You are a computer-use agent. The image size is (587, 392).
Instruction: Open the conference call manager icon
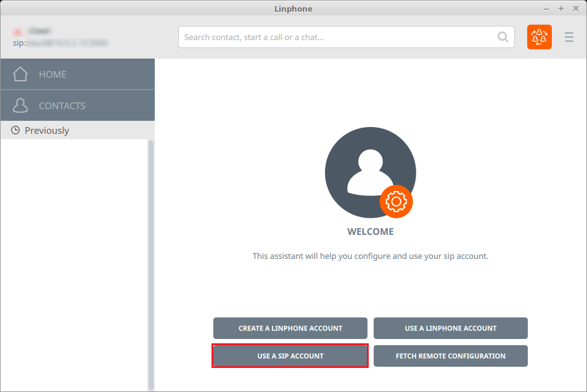539,37
